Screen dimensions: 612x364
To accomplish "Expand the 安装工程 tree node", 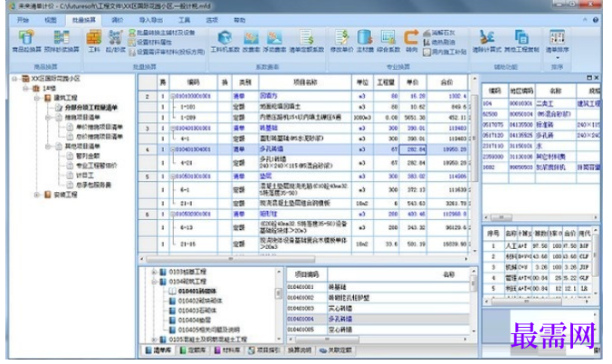I will tap(37, 195).
